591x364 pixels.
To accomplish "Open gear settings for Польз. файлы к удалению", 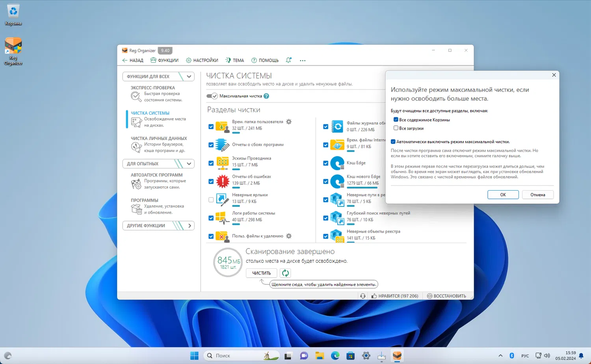I will pyautogui.click(x=289, y=236).
